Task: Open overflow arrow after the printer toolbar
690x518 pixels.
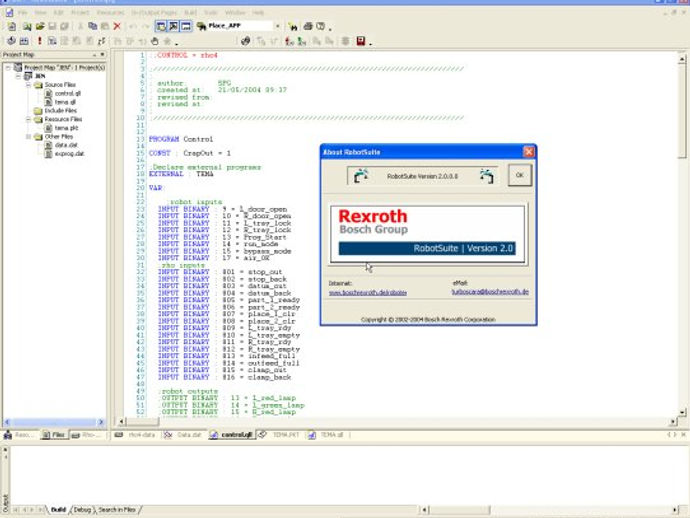Action: [x=330, y=29]
